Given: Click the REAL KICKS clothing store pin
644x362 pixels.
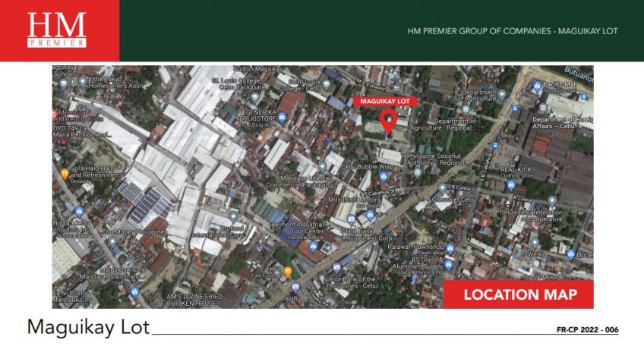Looking at the screenshot, I should point(511,185).
